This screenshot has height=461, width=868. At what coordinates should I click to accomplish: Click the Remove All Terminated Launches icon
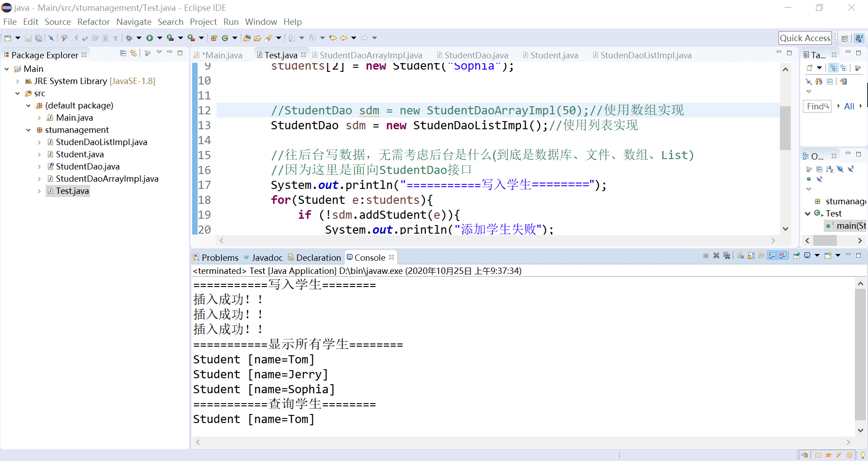tap(726, 256)
